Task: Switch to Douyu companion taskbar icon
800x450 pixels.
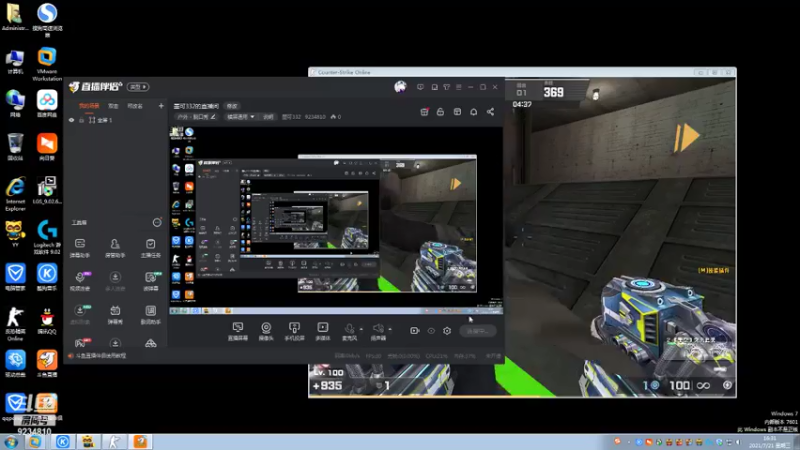Action: [x=140, y=442]
